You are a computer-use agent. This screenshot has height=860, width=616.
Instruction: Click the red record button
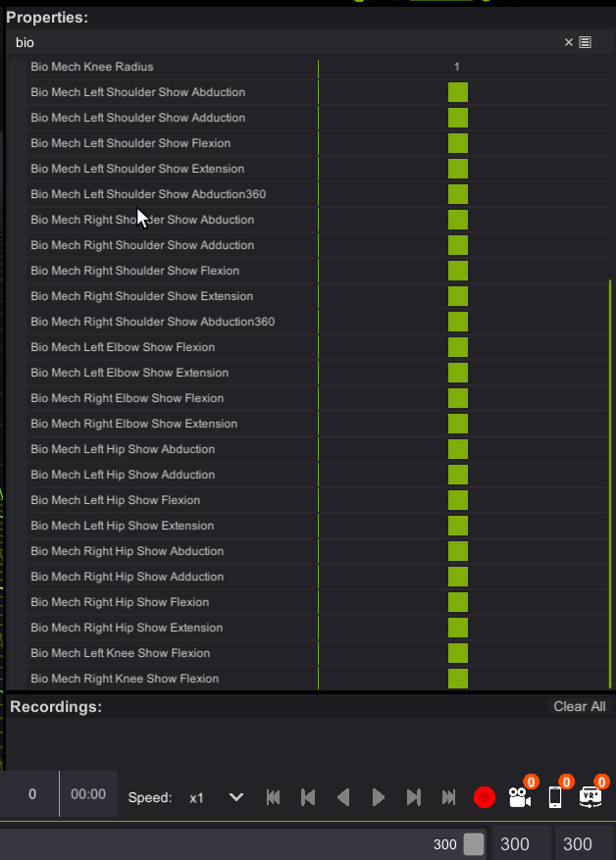click(485, 797)
